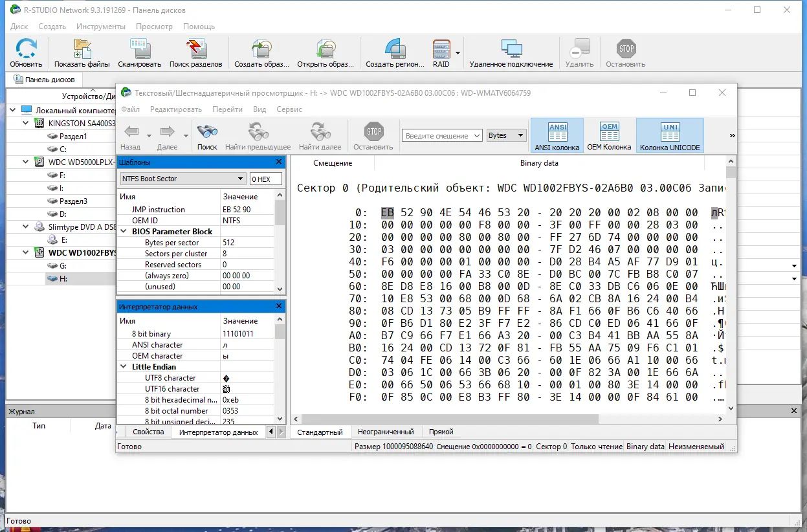Image resolution: width=807 pixels, height=532 pixels.
Task: Close the Шаблоны panel
Action: [x=279, y=162]
